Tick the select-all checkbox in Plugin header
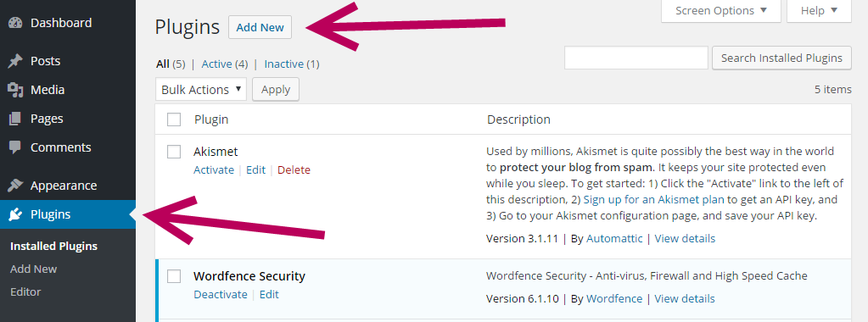 pos(174,119)
